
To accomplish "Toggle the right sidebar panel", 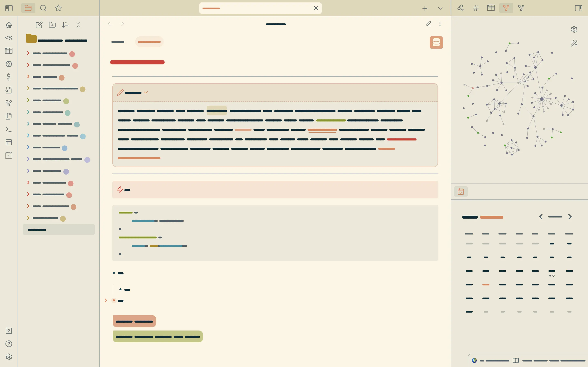I will pyautogui.click(x=579, y=8).
